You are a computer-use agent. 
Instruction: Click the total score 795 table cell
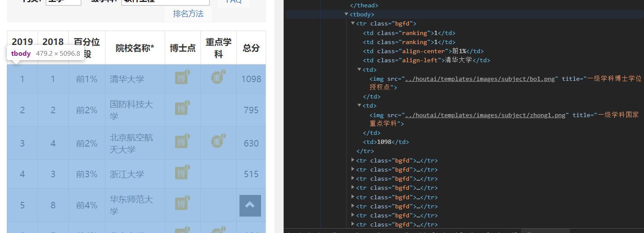click(251, 110)
